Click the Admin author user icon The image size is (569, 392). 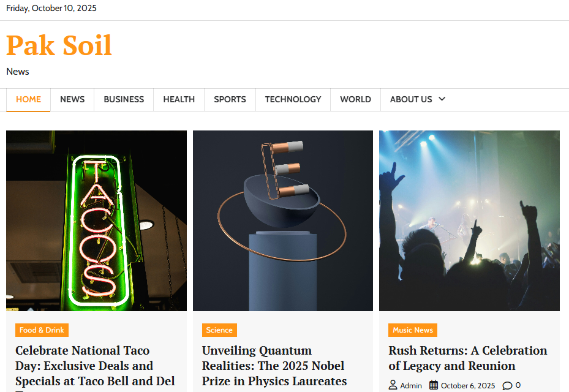[393, 385]
